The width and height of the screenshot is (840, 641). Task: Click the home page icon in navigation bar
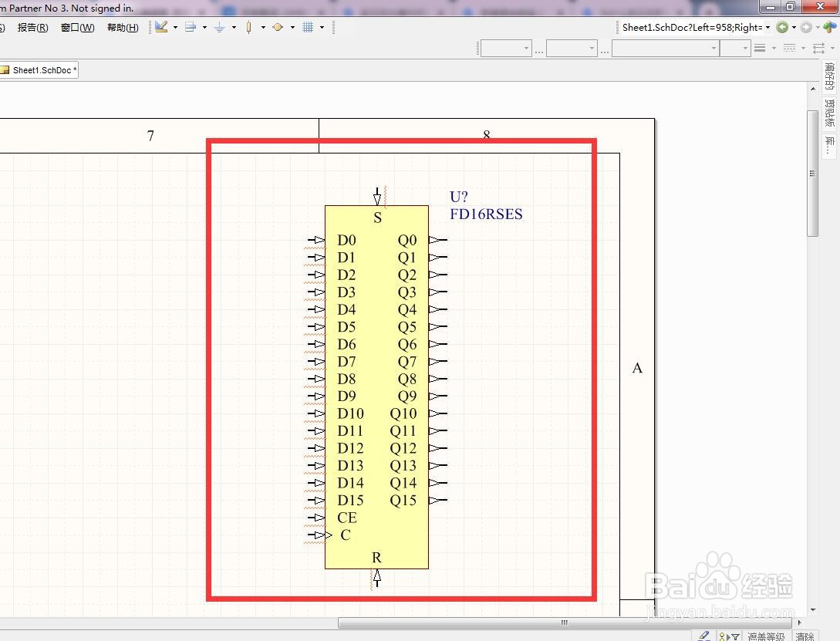tap(830, 27)
